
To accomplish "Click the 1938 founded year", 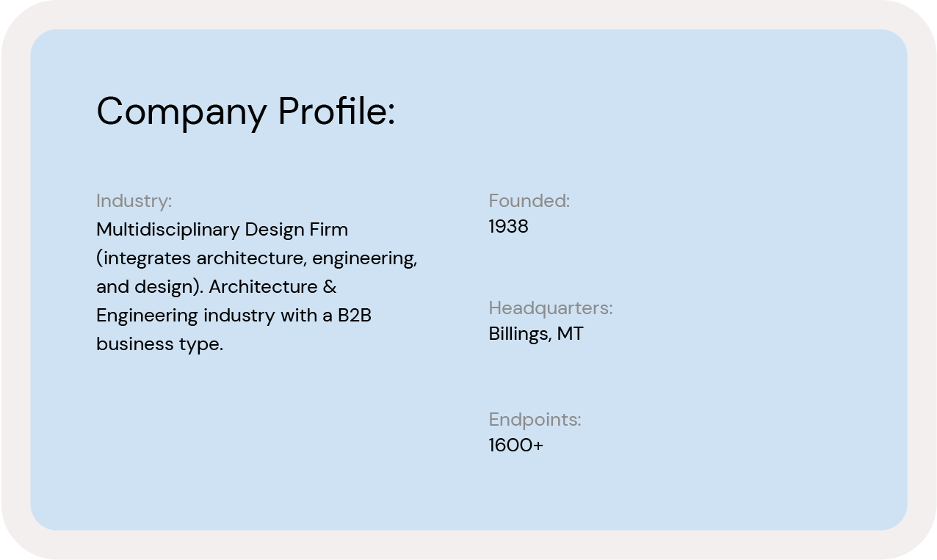I will 508,226.
